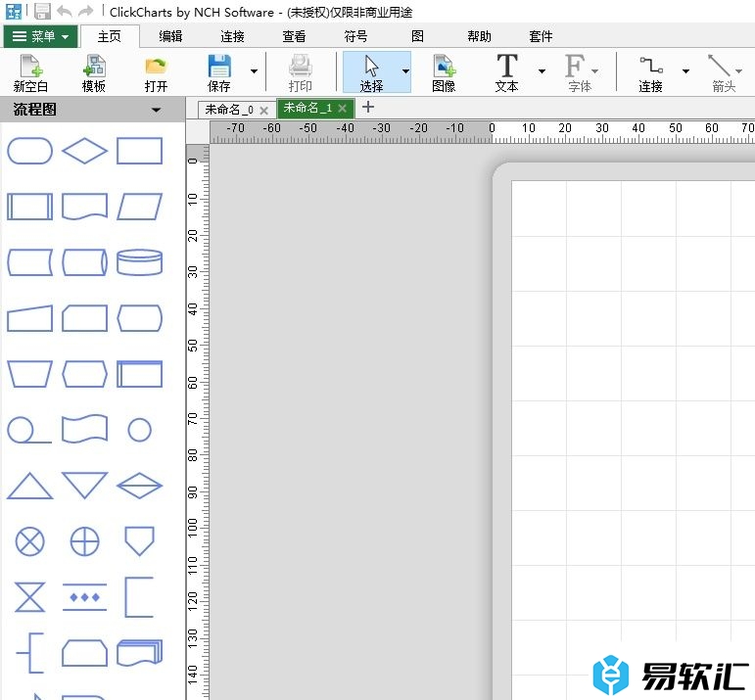Select the off-page connector pentagon shape

140,541
